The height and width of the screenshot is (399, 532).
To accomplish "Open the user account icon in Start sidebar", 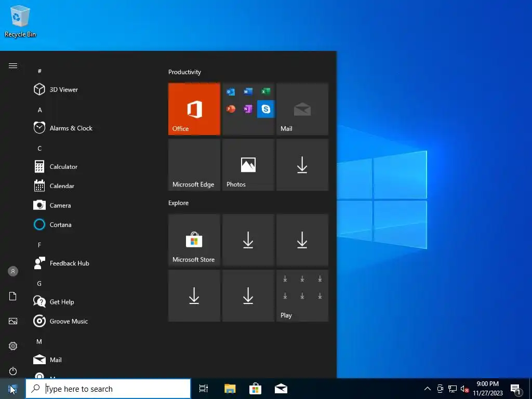I will click(13, 271).
